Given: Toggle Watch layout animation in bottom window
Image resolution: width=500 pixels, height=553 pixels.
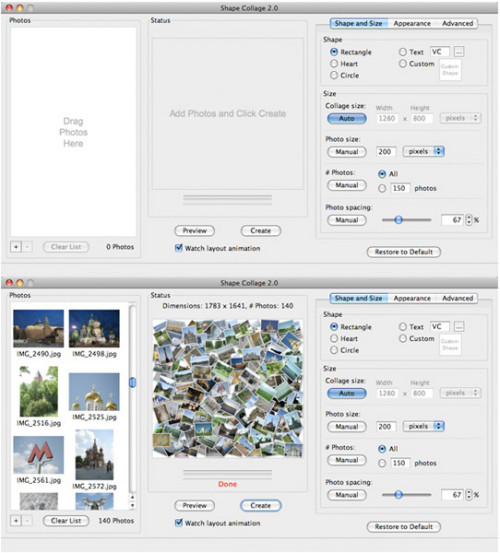Looking at the screenshot, I should pos(179,523).
